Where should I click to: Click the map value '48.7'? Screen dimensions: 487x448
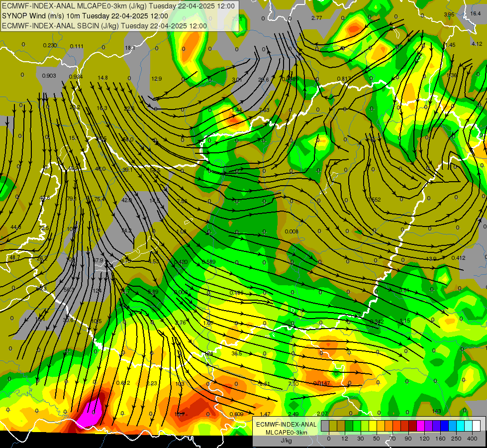pos(15,258)
